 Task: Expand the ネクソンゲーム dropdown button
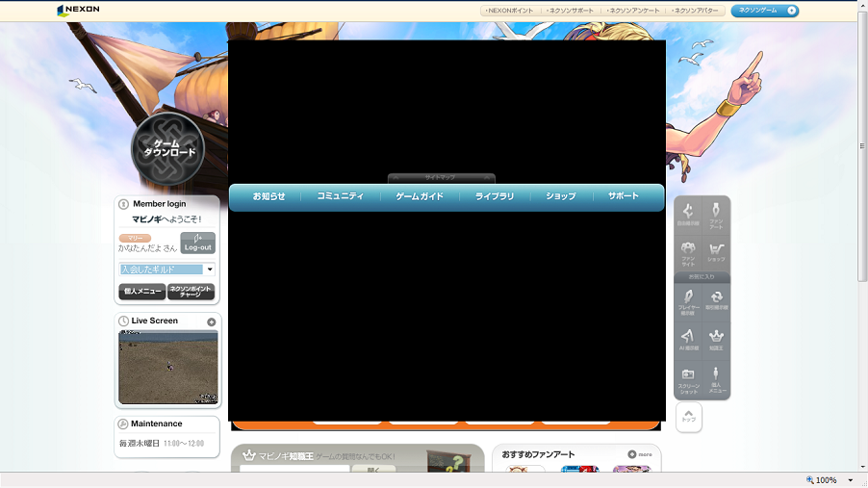[x=764, y=11]
